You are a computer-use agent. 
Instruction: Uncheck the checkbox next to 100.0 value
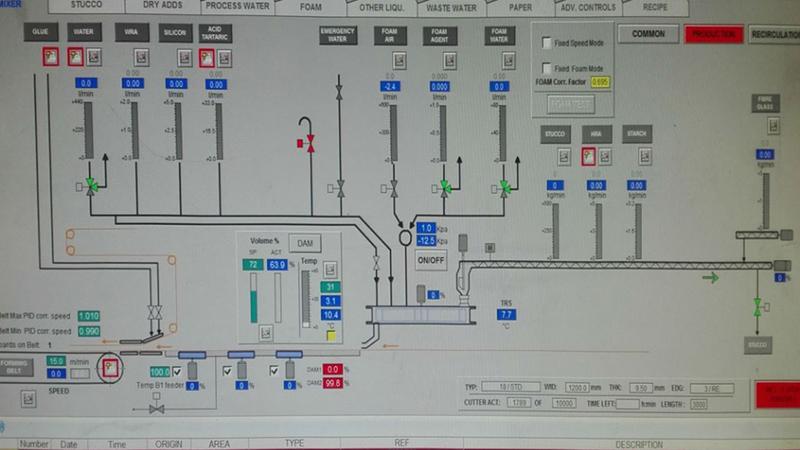177,371
